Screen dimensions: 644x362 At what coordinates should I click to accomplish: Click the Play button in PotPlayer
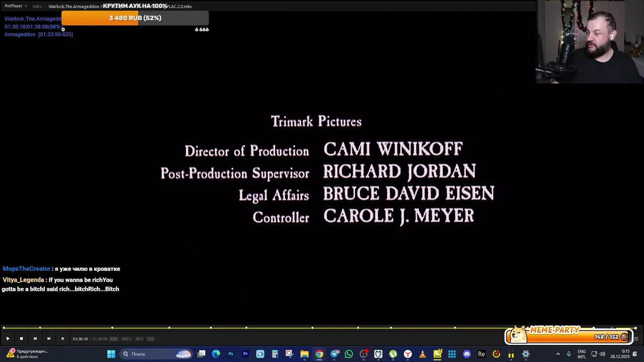pyautogui.click(x=8, y=339)
